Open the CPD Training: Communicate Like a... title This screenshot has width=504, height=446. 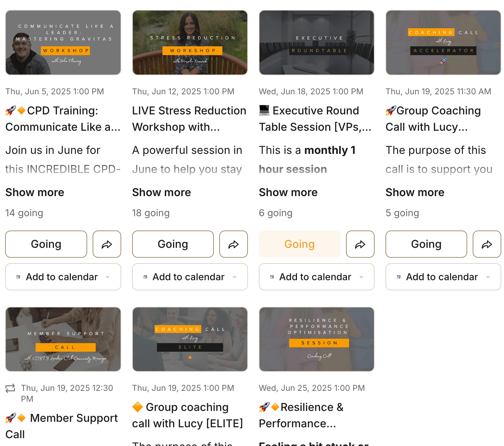click(x=63, y=119)
